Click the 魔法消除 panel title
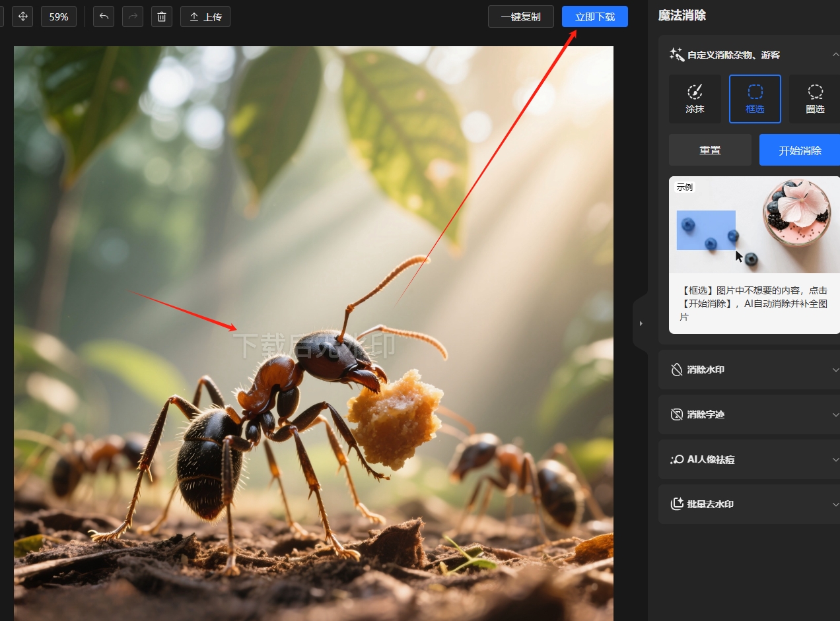Screen dimensions: 840x621 coord(682,15)
